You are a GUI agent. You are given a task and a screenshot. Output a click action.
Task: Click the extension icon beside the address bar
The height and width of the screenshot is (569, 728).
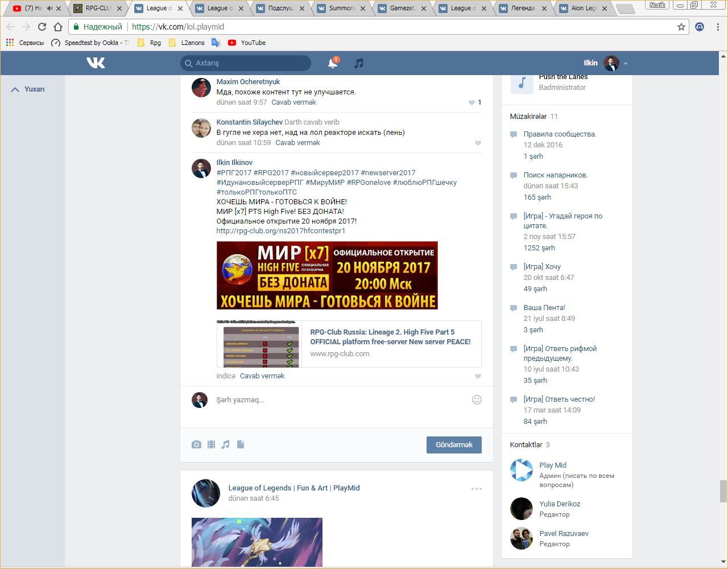[x=700, y=27]
